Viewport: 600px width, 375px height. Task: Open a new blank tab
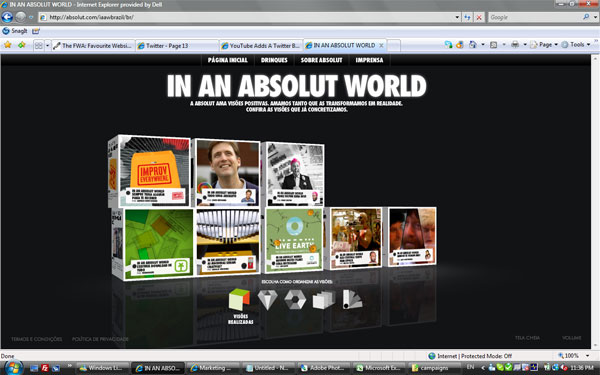pos(394,46)
